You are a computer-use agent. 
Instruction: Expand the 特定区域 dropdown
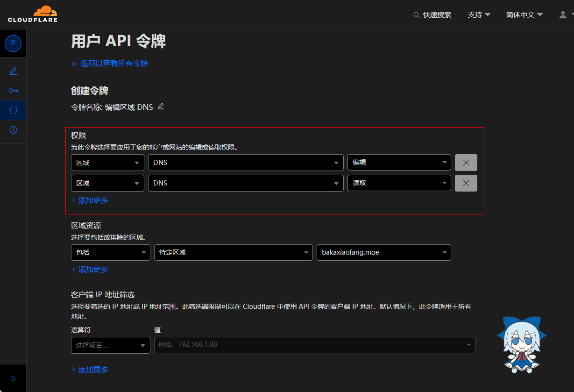pyautogui.click(x=233, y=252)
